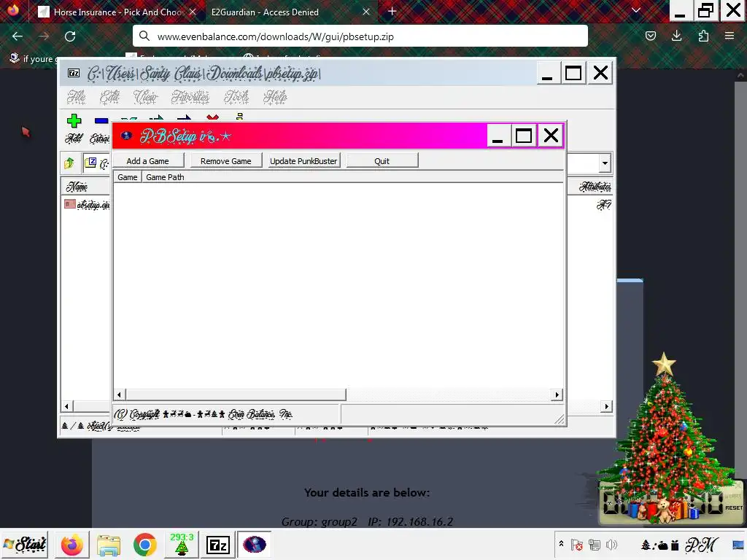Click the volume speaker tray icon
This screenshot has height=560, width=747.
(x=612, y=544)
